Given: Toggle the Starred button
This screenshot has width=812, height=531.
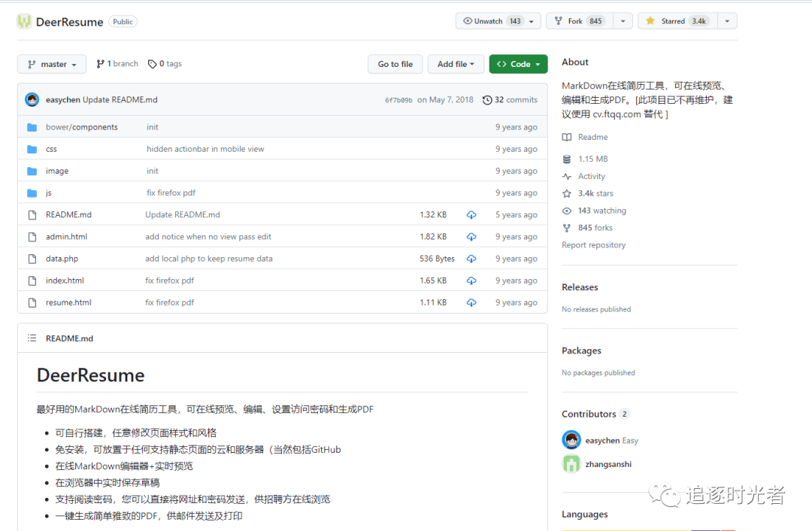Looking at the screenshot, I should pyautogui.click(x=678, y=21).
